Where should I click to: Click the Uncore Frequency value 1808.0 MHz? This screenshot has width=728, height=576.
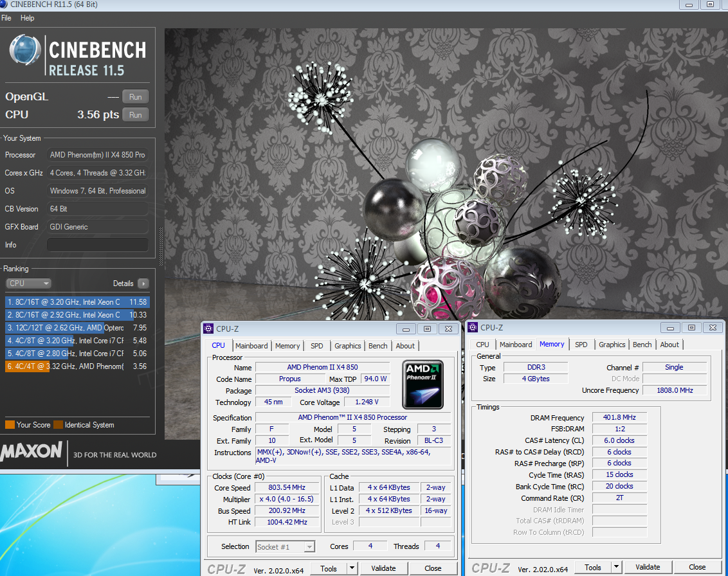point(675,390)
